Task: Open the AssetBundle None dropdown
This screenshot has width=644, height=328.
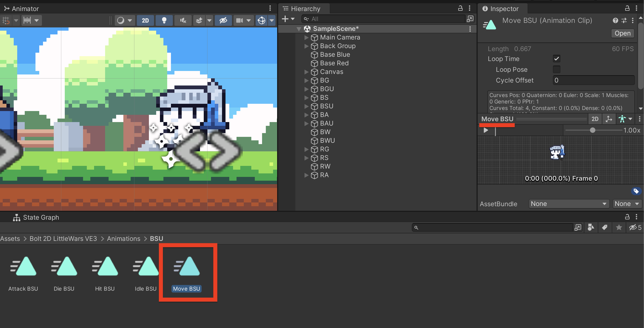Action: [568, 204]
